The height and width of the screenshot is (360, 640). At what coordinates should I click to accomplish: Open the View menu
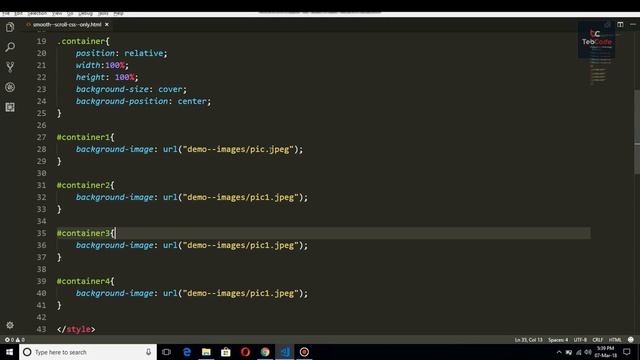(x=57, y=13)
